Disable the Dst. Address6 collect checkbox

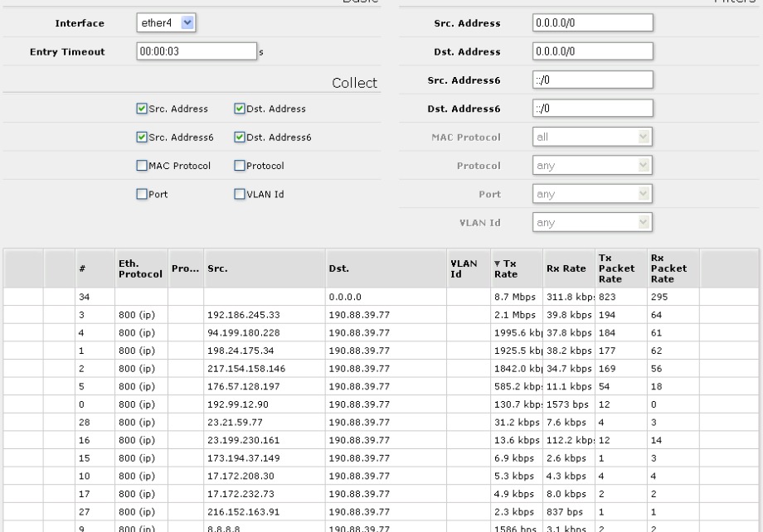(238, 137)
